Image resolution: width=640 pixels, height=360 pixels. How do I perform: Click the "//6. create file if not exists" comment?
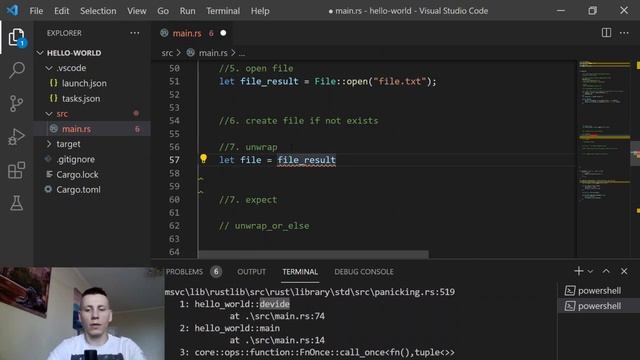click(x=299, y=121)
